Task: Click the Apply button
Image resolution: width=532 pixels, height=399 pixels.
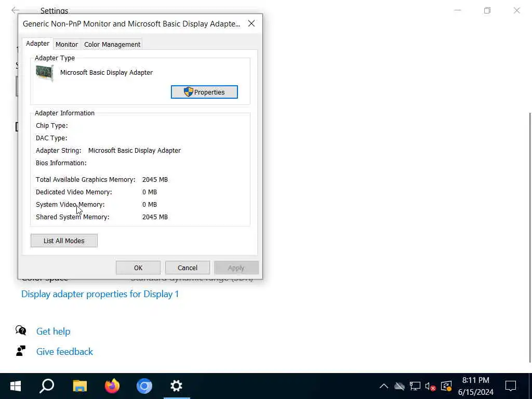Action: click(236, 268)
